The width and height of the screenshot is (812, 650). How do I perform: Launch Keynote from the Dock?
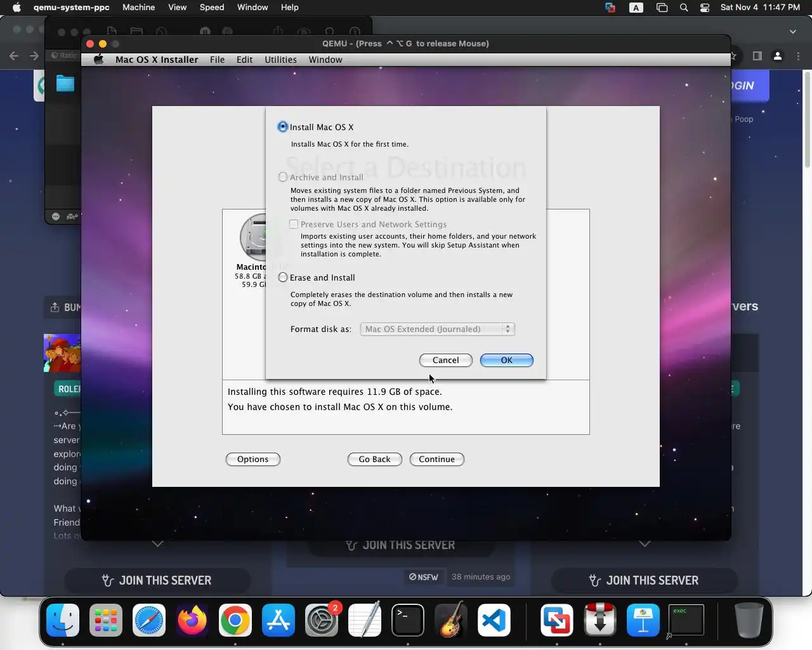(643, 620)
